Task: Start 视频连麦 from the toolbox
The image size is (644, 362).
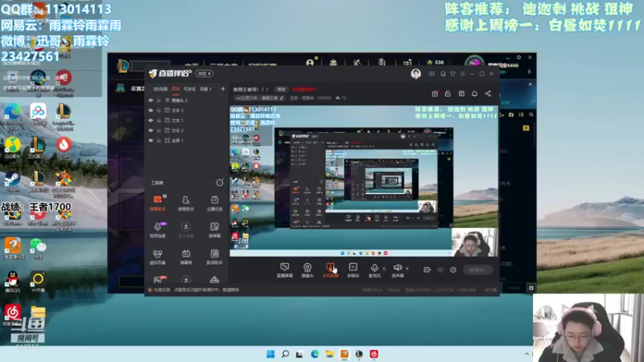Action: [x=158, y=230]
